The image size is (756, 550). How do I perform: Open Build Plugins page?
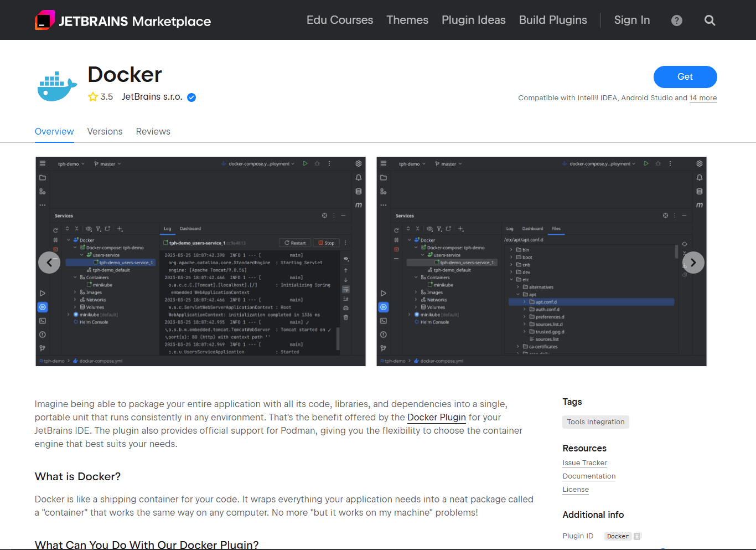point(553,20)
